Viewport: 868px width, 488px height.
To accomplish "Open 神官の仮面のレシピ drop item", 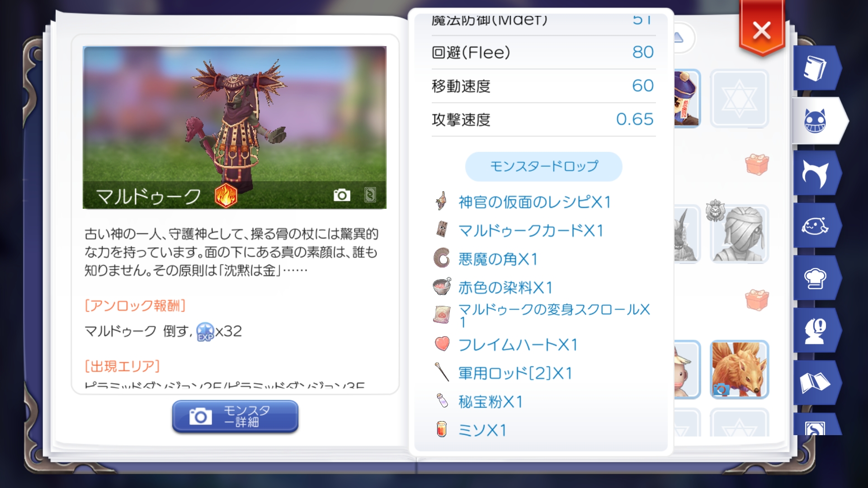I will (x=534, y=202).
